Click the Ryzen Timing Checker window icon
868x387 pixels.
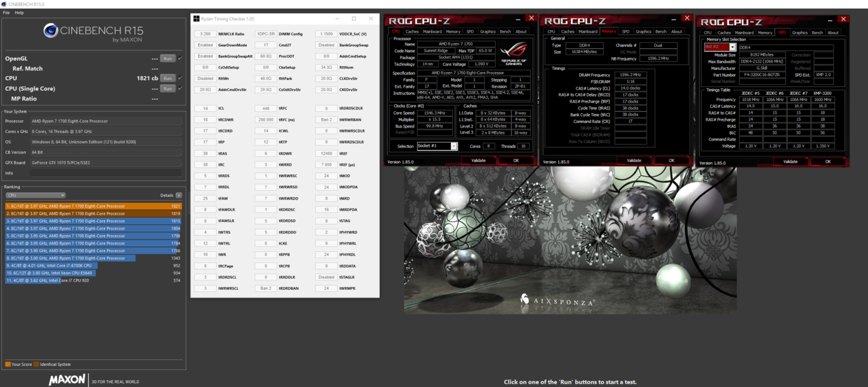coord(197,19)
